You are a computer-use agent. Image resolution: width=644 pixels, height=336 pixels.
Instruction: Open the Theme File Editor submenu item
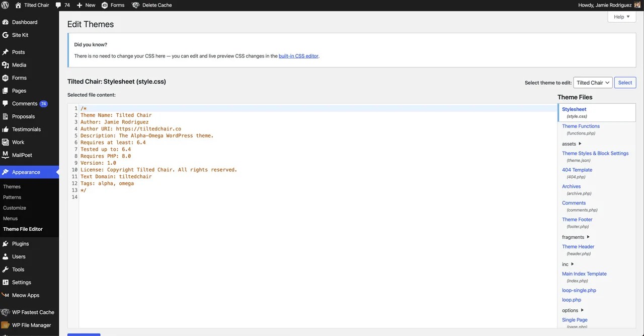pos(23,229)
